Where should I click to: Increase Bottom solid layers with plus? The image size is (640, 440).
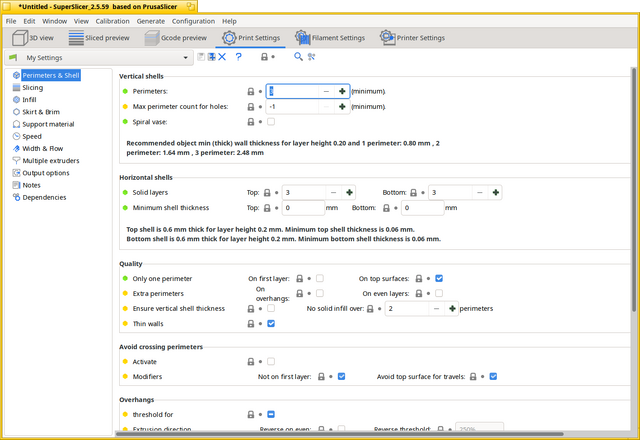coord(496,192)
